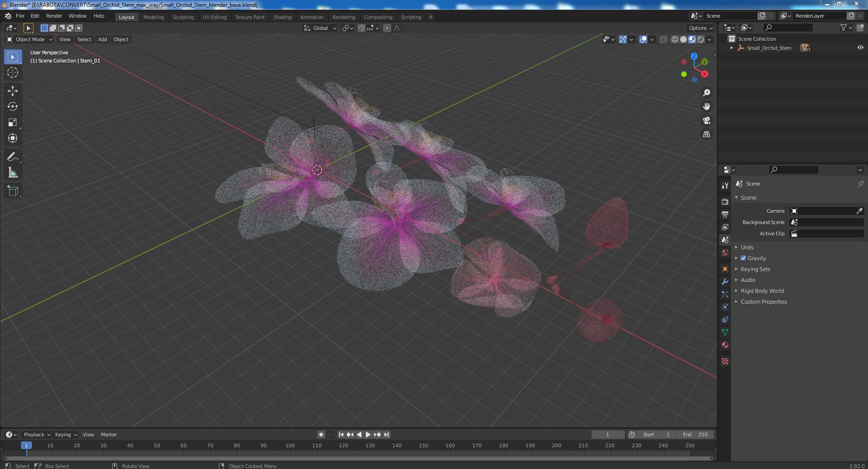Open the Particles properties tab
The height and width of the screenshot is (469, 868).
pyautogui.click(x=725, y=294)
